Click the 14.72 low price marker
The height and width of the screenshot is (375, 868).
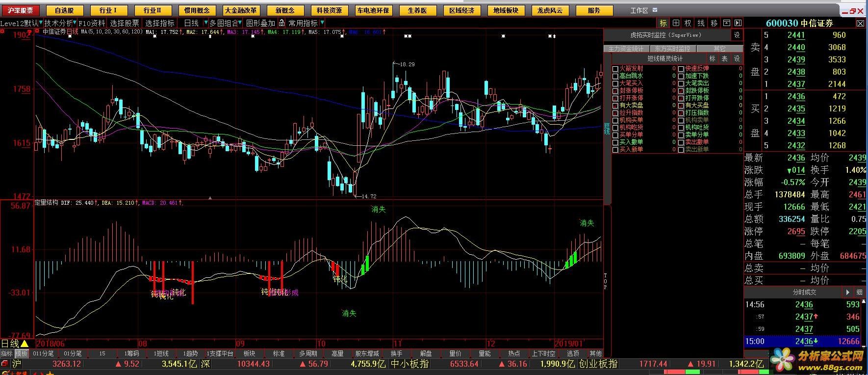click(369, 196)
